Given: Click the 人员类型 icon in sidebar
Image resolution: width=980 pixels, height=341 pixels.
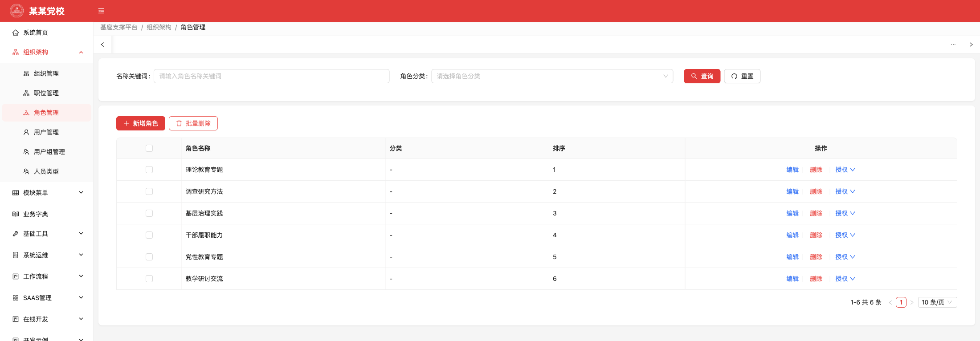Looking at the screenshot, I should point(26,171).
